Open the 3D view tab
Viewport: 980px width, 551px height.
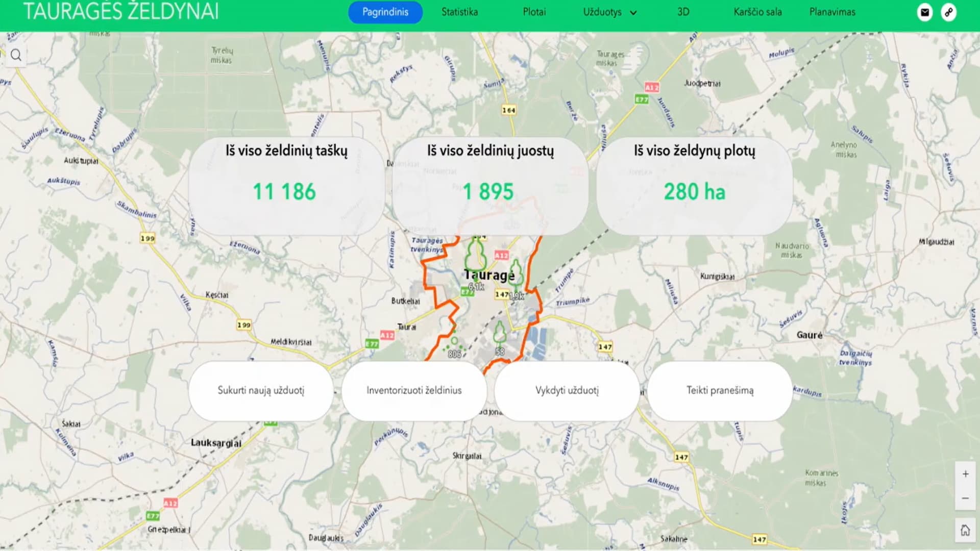coord(683,12)
